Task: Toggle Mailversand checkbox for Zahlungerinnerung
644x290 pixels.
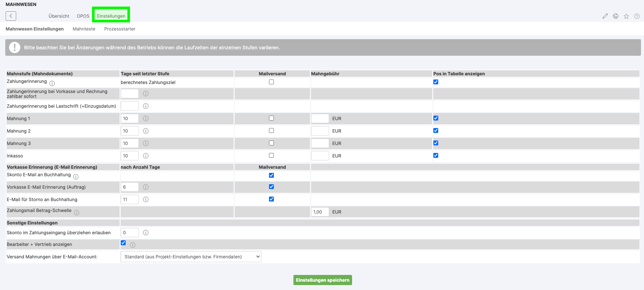Action: click(x=271, y=82)
